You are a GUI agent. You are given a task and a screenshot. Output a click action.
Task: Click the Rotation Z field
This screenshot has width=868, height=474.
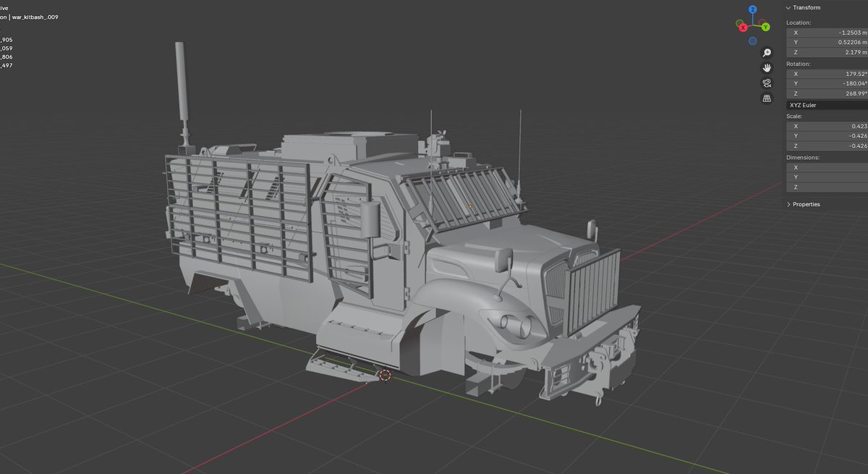[x=827, y=93]
